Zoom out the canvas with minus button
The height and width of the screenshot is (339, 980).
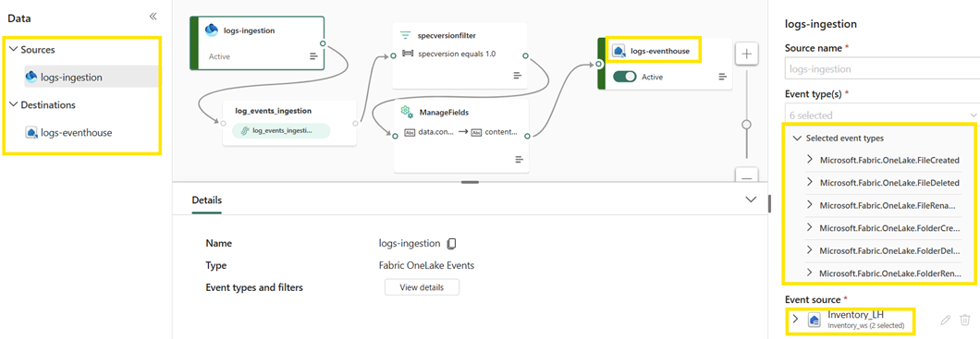(x=745, y=176)
